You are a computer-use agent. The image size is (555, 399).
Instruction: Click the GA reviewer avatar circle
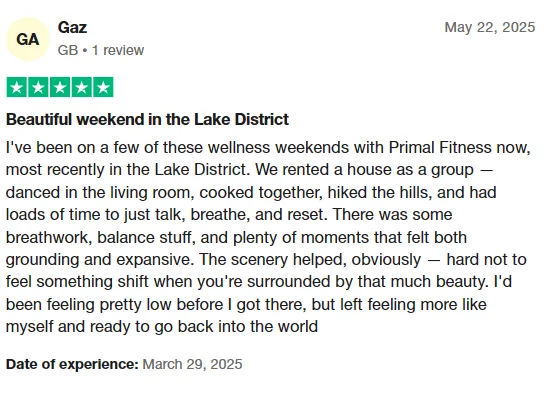click(x=28, y=39)
